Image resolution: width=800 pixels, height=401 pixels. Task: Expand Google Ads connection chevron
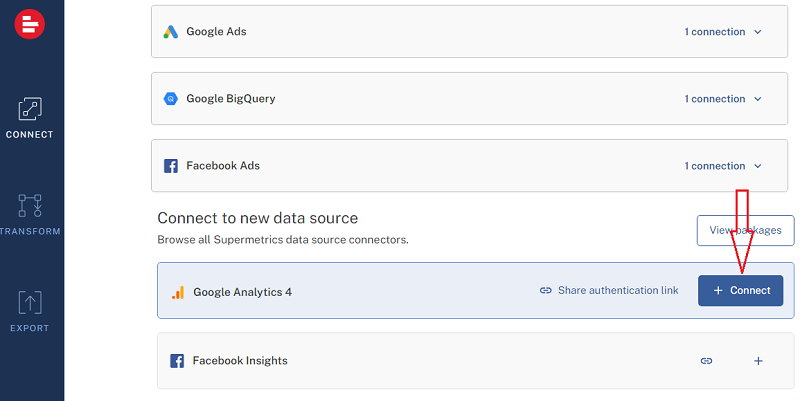click(x=758, y=32)
